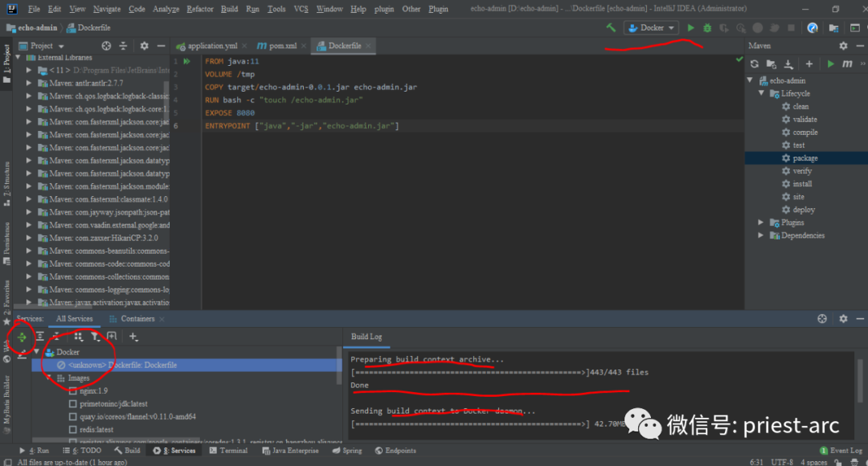Screen dimensions: 868x466
Task: Open the Refactor menu
Action: [x=200, y=9]
